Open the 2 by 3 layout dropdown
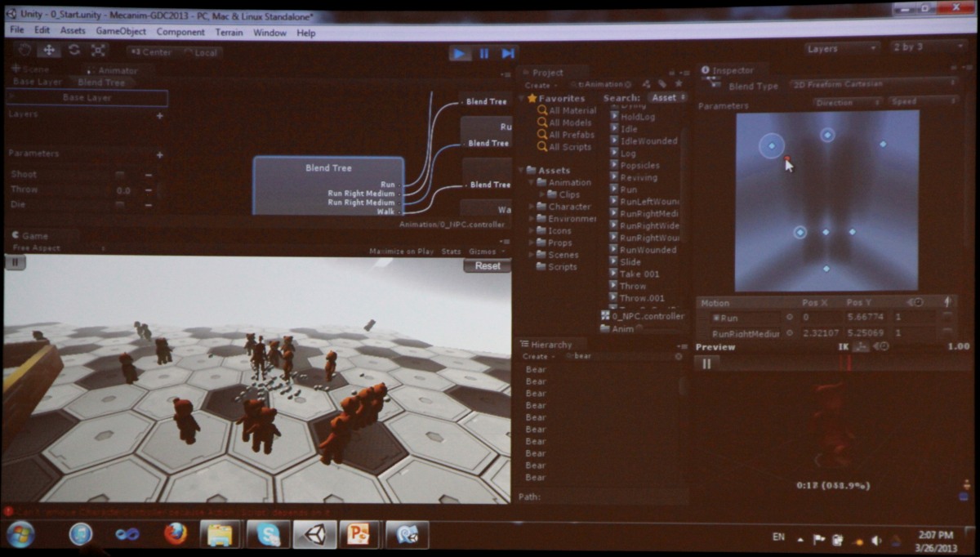 pos(928,47)
